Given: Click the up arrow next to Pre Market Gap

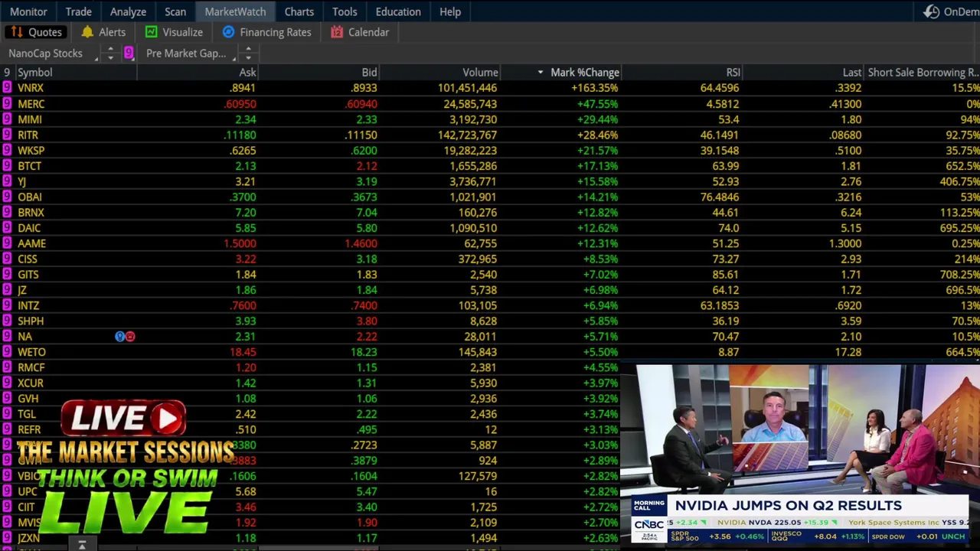Looking at the screenshot, I should [x=248, y=49].
